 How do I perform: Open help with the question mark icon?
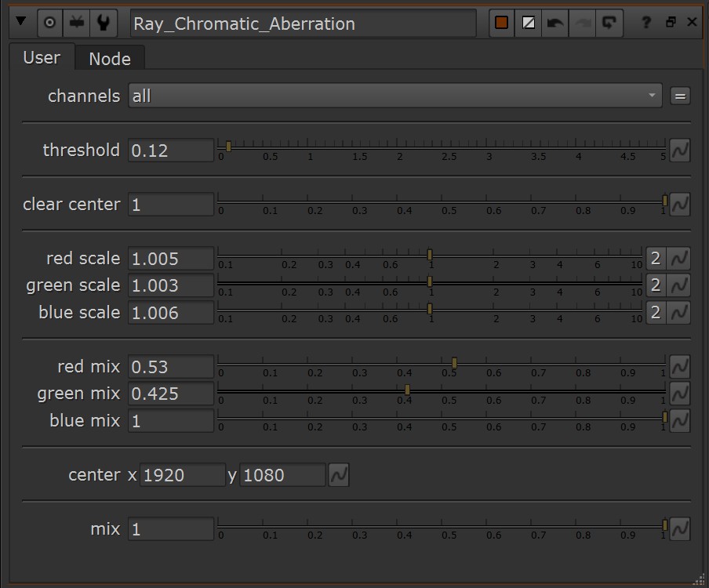(x=645, y=23)
